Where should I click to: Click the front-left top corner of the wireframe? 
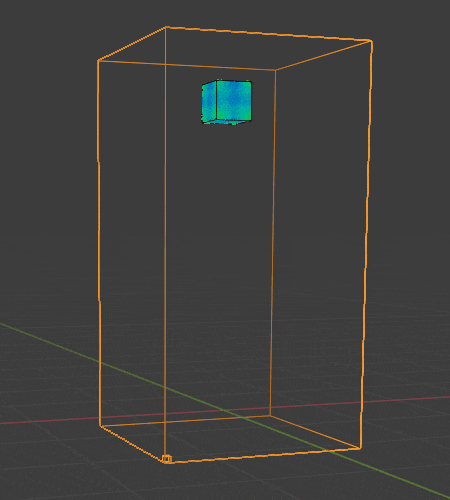point(98,61)
